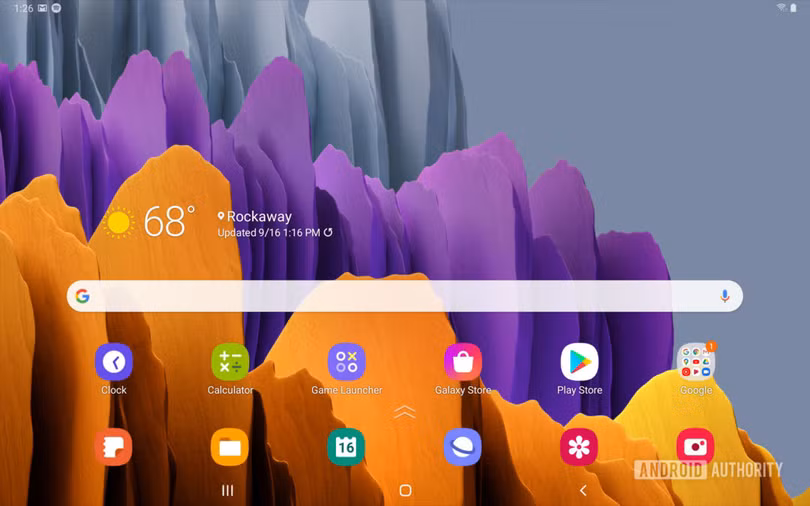The image size is (810, 506).
Task: Tap the Rockaway location label
Action: coord(255,216)
